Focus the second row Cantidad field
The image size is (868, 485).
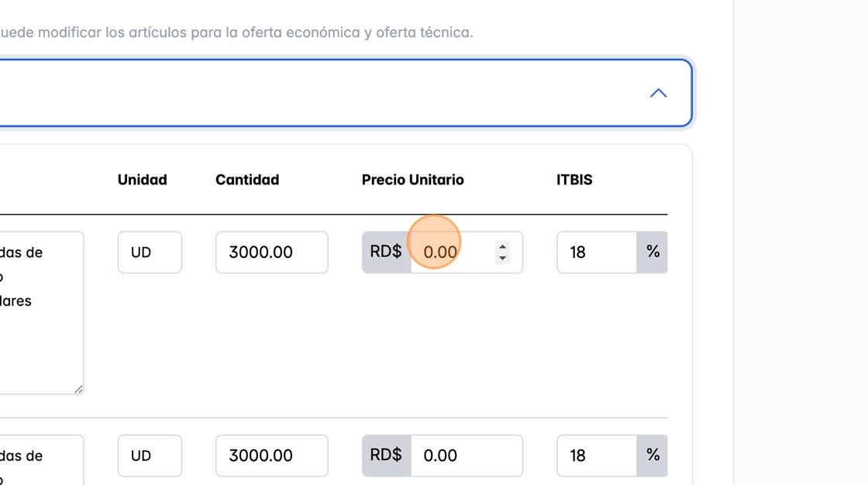pos(271,456)
